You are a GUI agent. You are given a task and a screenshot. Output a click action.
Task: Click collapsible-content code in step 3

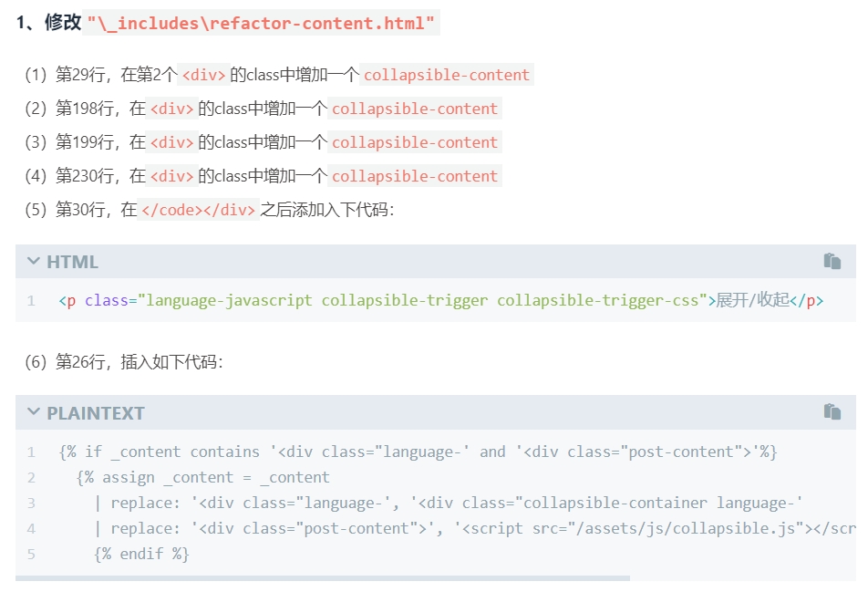(x=414, y=142)
